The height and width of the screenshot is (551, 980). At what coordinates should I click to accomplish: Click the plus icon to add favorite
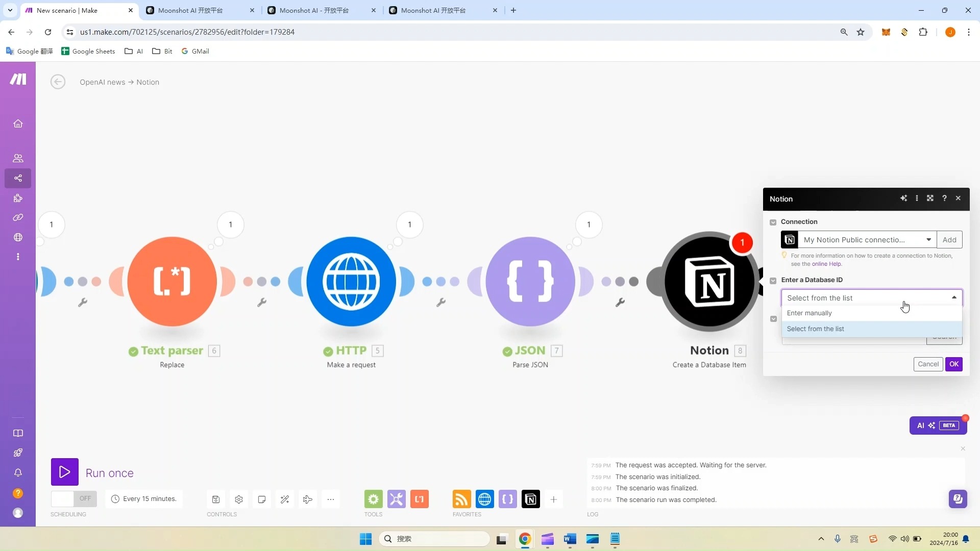click(554, 499)
